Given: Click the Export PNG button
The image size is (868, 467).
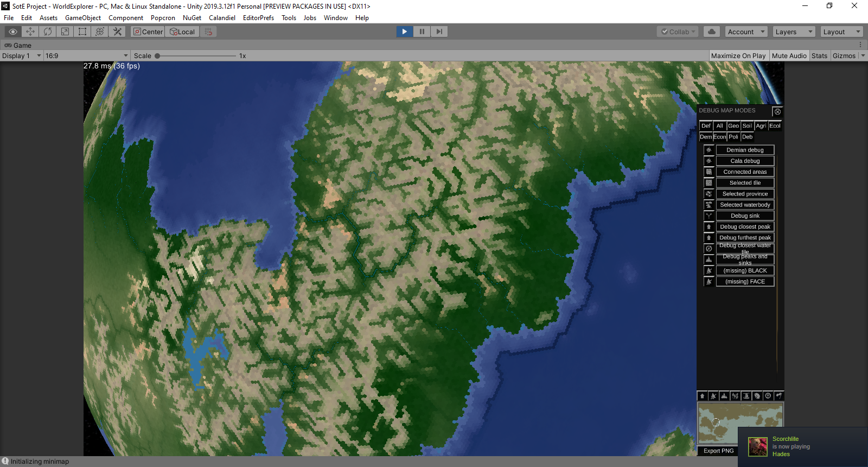Looking at the screenshot, I should pos(718,451).
